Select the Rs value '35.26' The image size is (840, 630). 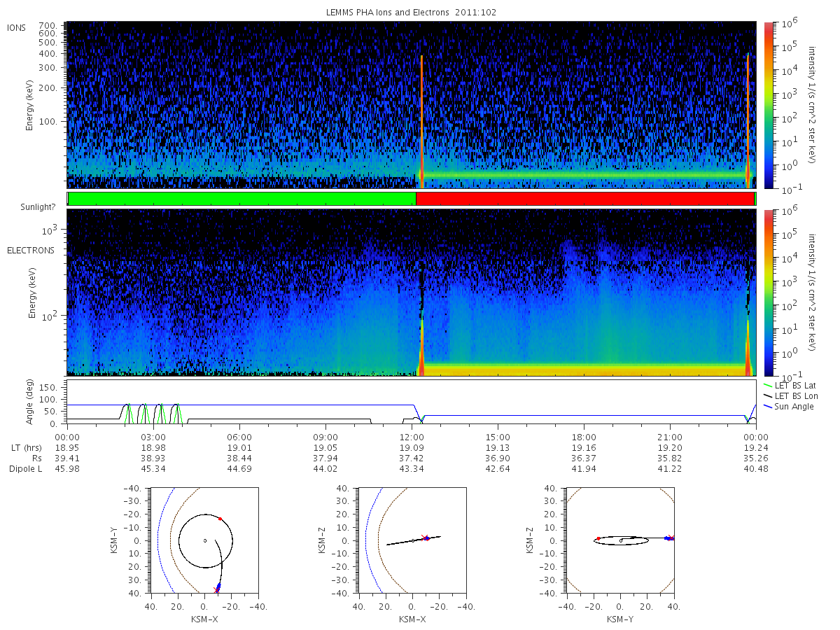tap(756, 458)
